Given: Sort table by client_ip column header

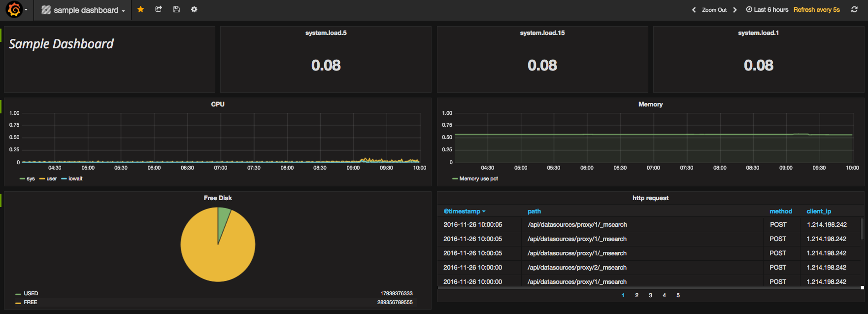Looking at the screenshot, I should tap(819, 211).
